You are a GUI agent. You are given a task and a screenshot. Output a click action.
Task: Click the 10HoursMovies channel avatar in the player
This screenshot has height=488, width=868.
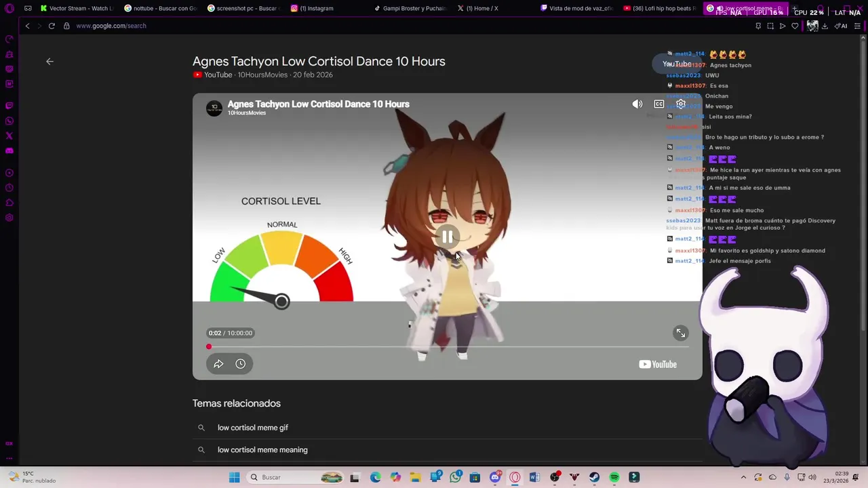[x=214, y=108]
